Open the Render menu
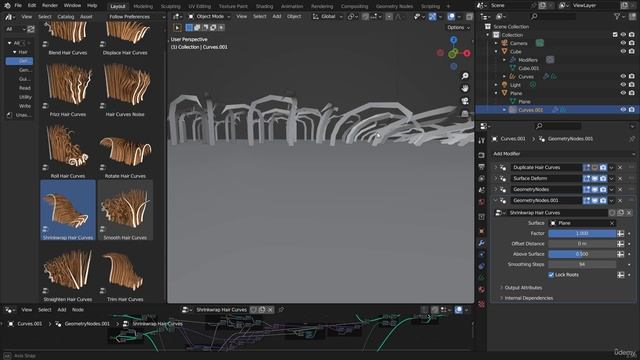This screenshot has width=640, height=360. pos(50,6)
